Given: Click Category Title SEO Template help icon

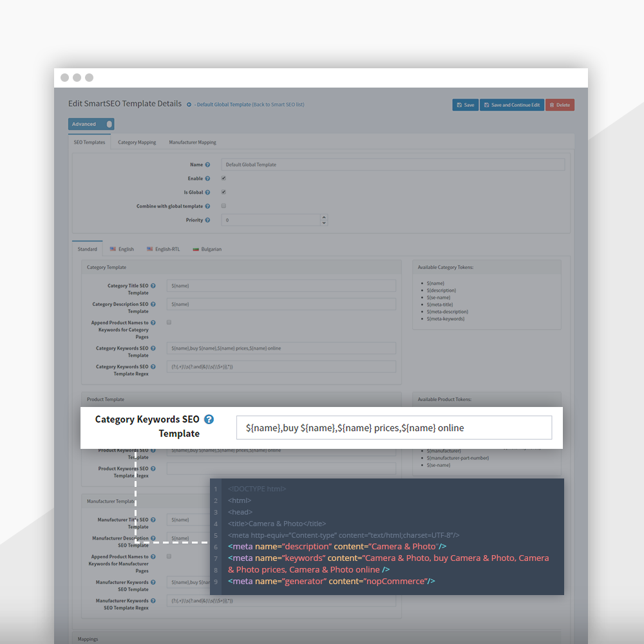Looking at the screenshot, I should coord(153,286).
